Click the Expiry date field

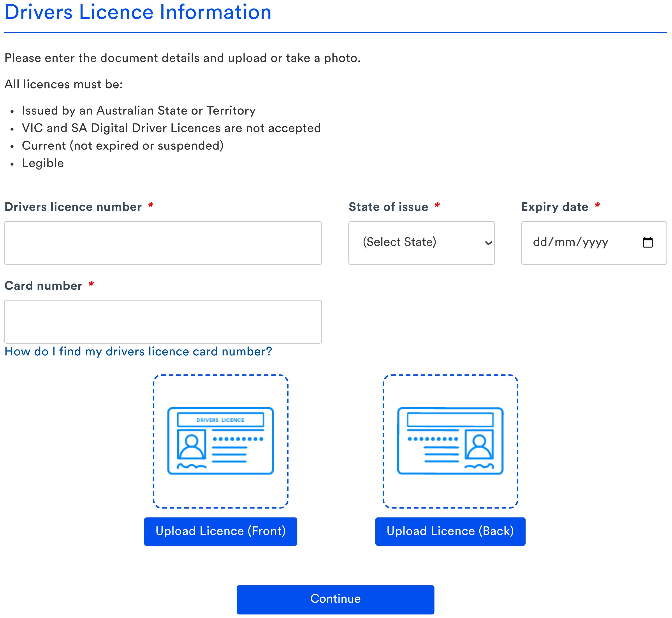pos(594,243)
